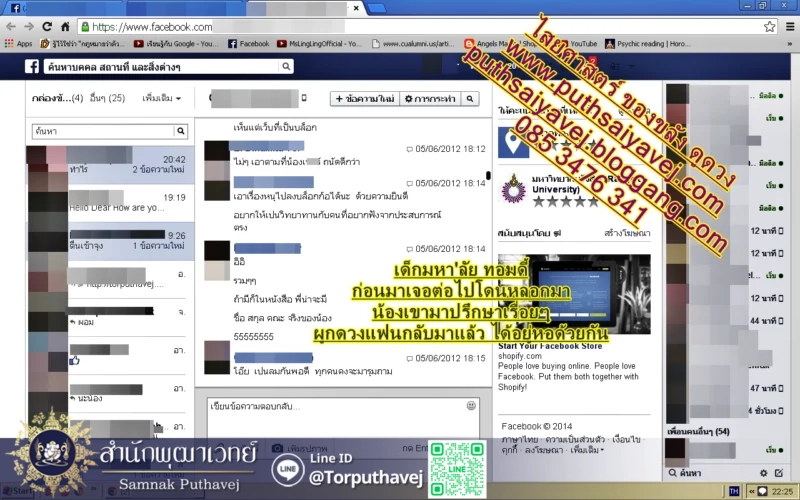The image size is (800, 500).
Task: Open chat sidebar settings gear
Action: pyautogui.click(x=763, y=473)
